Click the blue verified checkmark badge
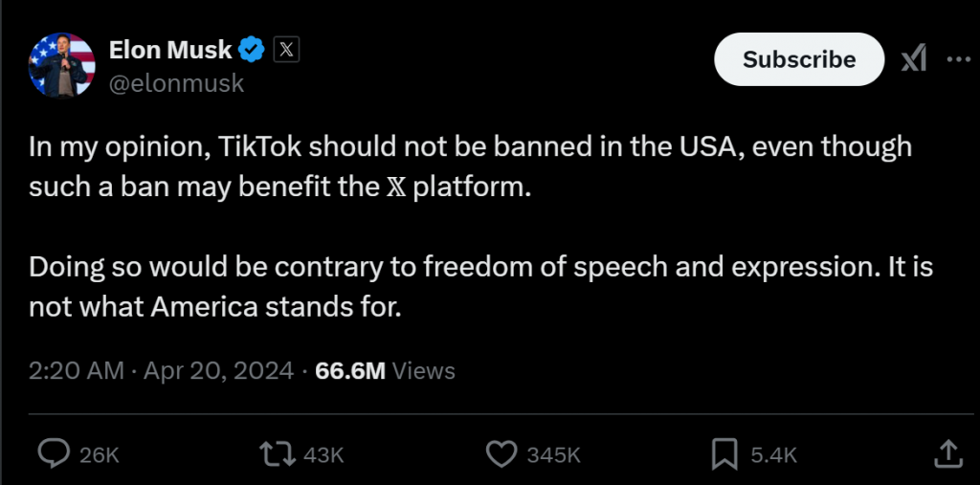This screenshot has height=485, width=980. (x=253, y=48)
